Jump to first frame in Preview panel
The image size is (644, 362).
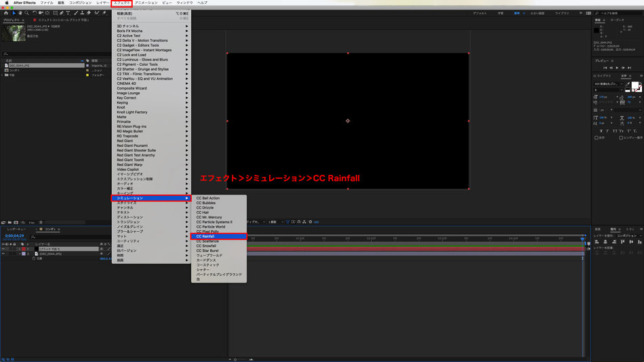(x=605, y=68)
